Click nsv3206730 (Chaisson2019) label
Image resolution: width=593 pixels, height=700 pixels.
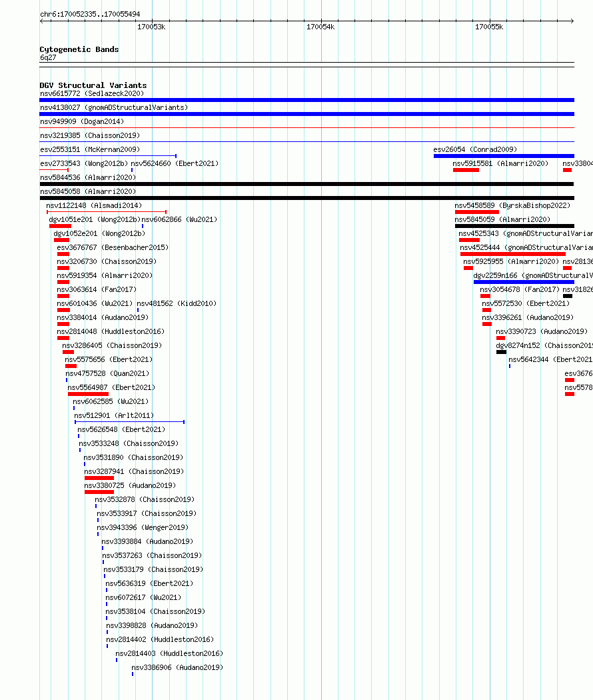click(107, 261)
